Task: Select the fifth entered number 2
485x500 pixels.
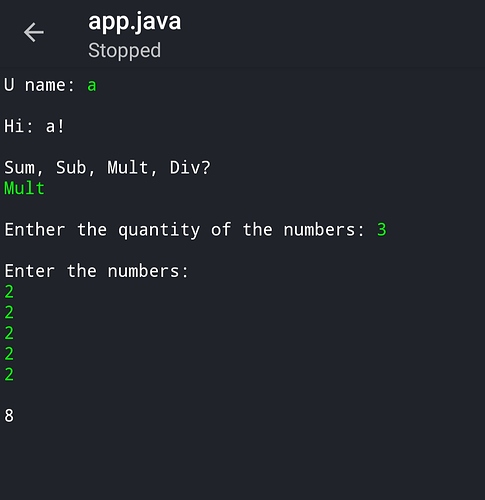Action: pos(9,374)
